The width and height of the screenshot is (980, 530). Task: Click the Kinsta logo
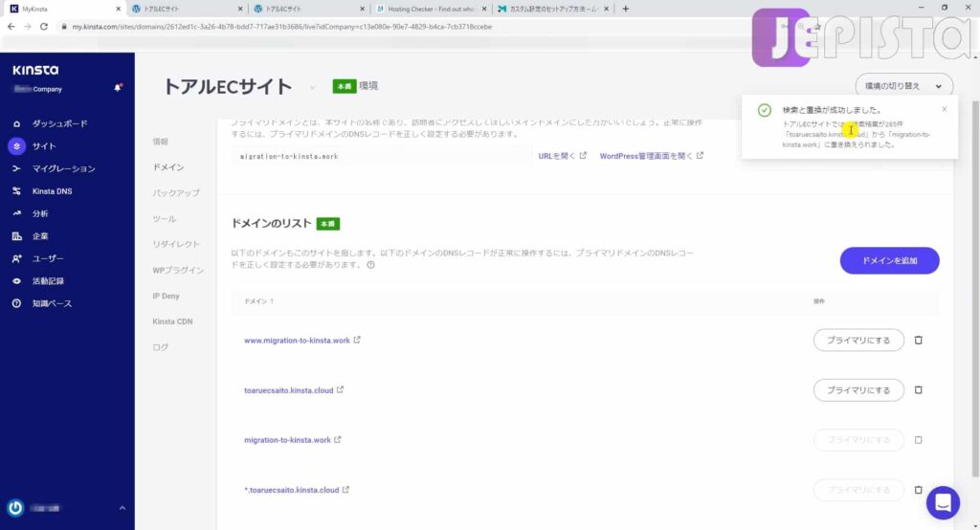35,70
